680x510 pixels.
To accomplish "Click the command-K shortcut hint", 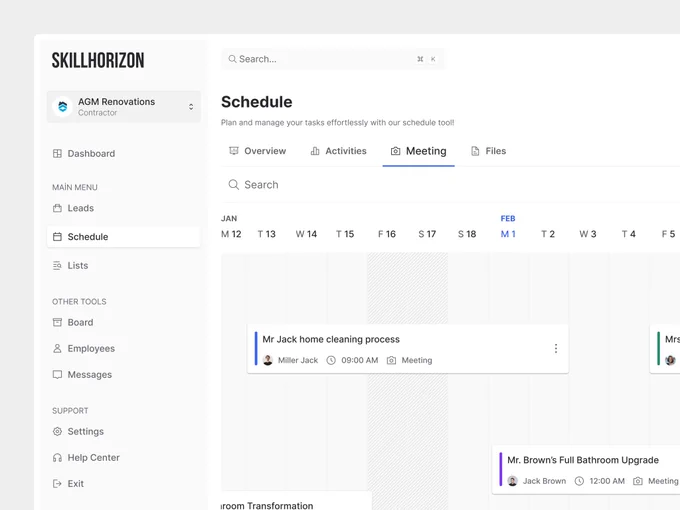I will pyautogui.click(x=426, y=59).
